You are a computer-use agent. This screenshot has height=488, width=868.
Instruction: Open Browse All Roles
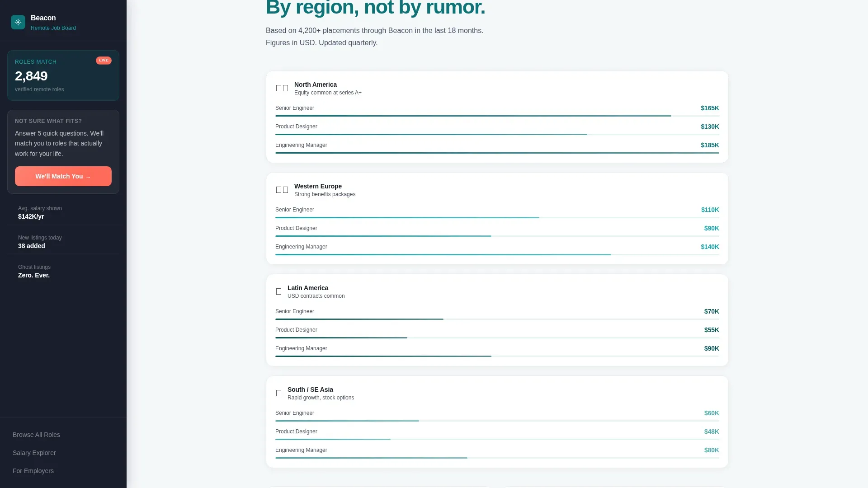[36, 435]
